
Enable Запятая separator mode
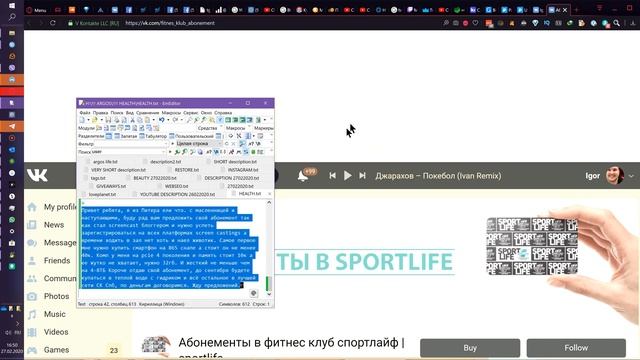coord(126,136)
